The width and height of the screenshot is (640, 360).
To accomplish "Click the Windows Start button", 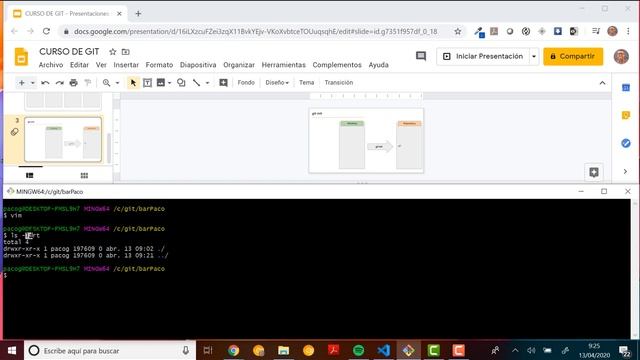I will point(12,350).
